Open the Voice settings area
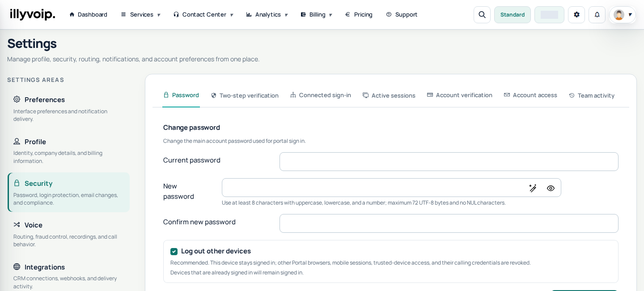The width and height of the screenshot is (644, 291). 68,234
